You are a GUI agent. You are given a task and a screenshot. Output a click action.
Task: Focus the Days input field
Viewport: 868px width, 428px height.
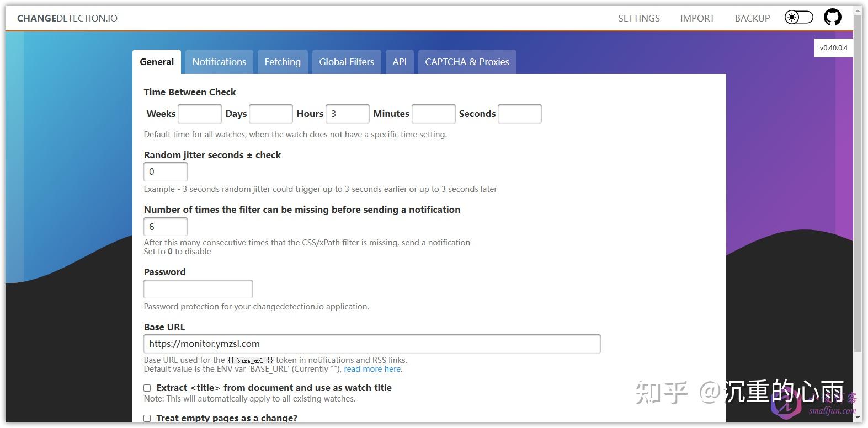pos(271,114)
